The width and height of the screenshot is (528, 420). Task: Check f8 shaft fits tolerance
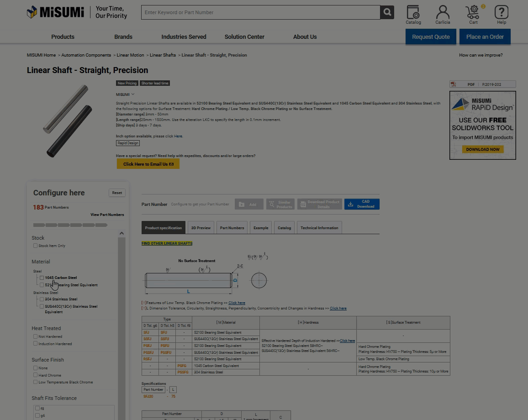coord(37,408)
